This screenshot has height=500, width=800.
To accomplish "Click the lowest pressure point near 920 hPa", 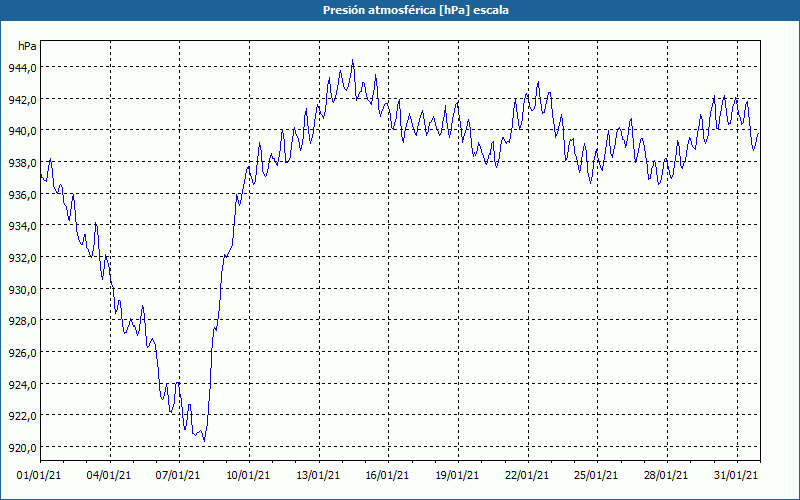I will click(204, 441).
